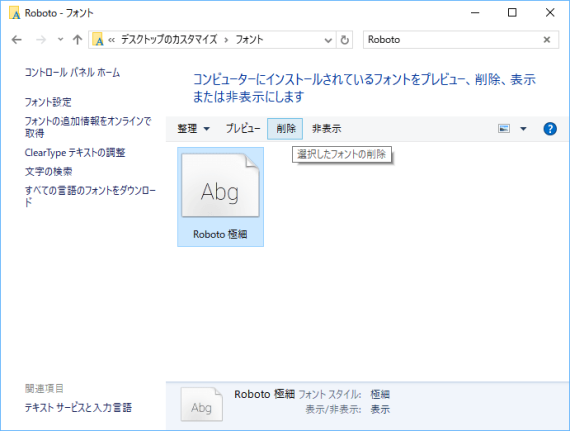This screenshot has height=431, width=570.
Task: Click the Roboto 極細 name in details pane
Action: [x=264, y=394]
